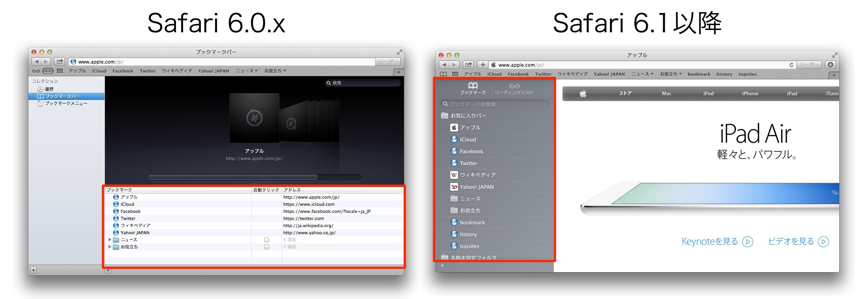Toggle the open-book Bookmarks icon in Safari 6.0 bar

click(x=48, y=71)
